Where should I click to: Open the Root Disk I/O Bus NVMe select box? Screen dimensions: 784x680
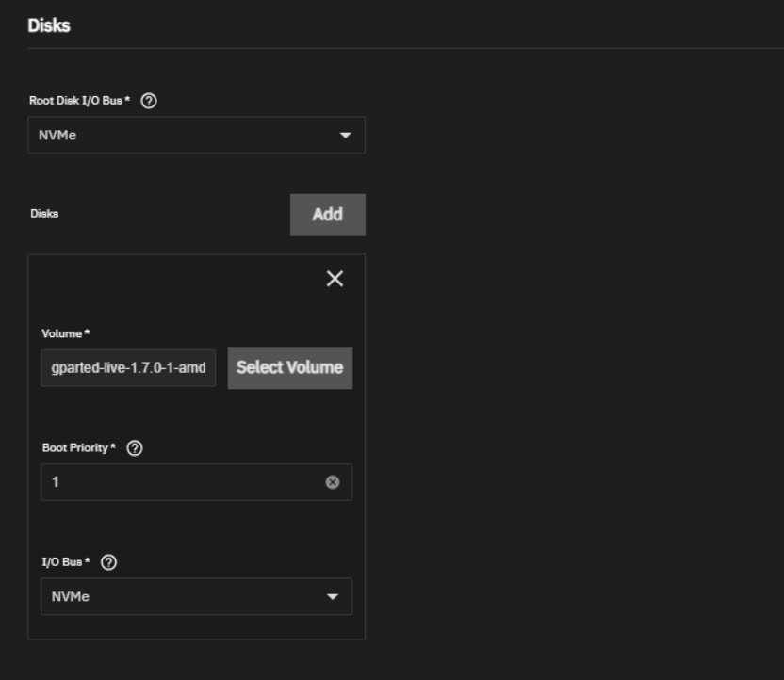[197, 135]
